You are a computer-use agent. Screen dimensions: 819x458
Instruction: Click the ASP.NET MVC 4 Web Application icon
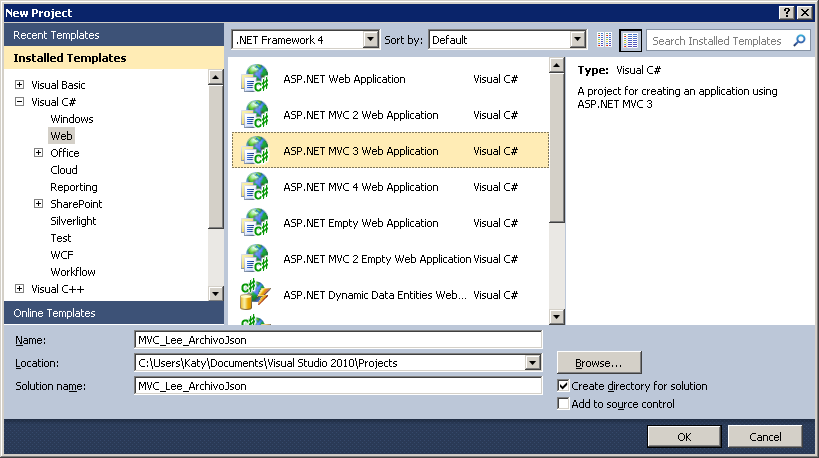coord(255,187)
